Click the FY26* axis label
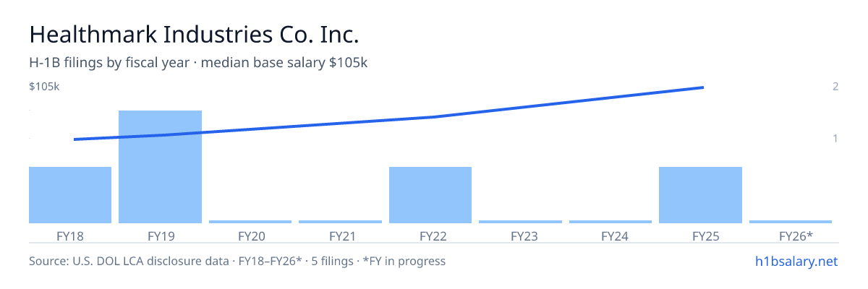The width and height of the screenshot is (868, 289). click(796, 236)
